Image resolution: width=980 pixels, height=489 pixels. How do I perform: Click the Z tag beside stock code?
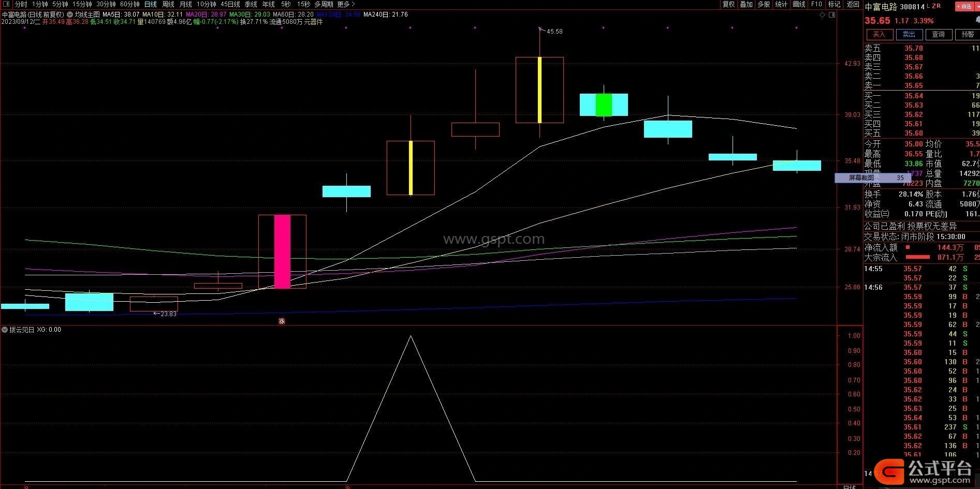(x=933, y=6)
